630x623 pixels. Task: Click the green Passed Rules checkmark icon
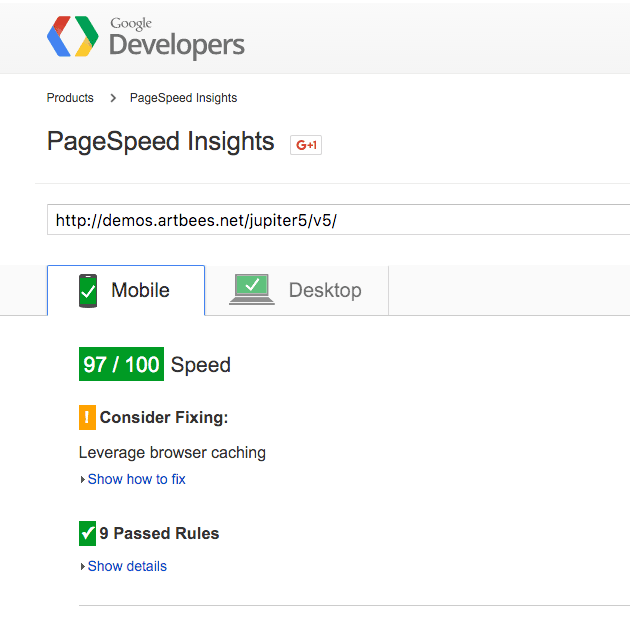(87, 533)
